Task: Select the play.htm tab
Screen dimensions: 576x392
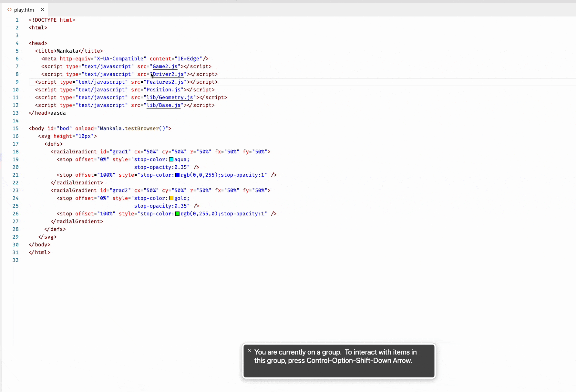Action: point(24,10)
